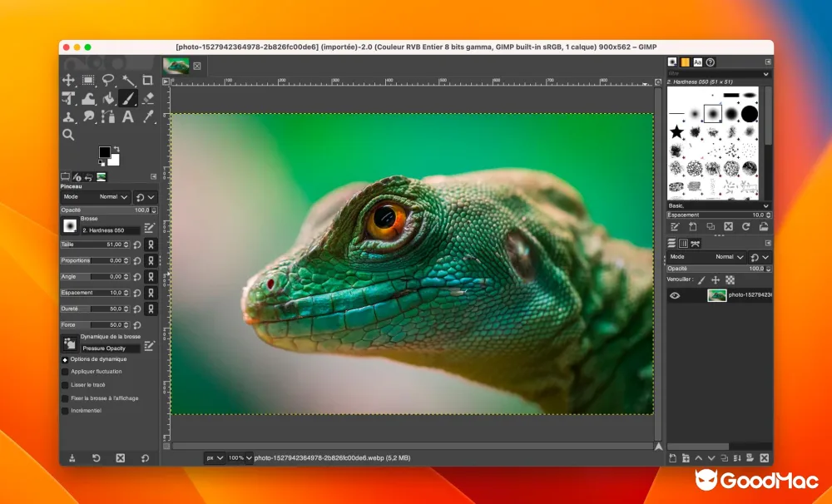Swap foreground and background colors
This screenshot has height=504, width=832.
[116, 149]
